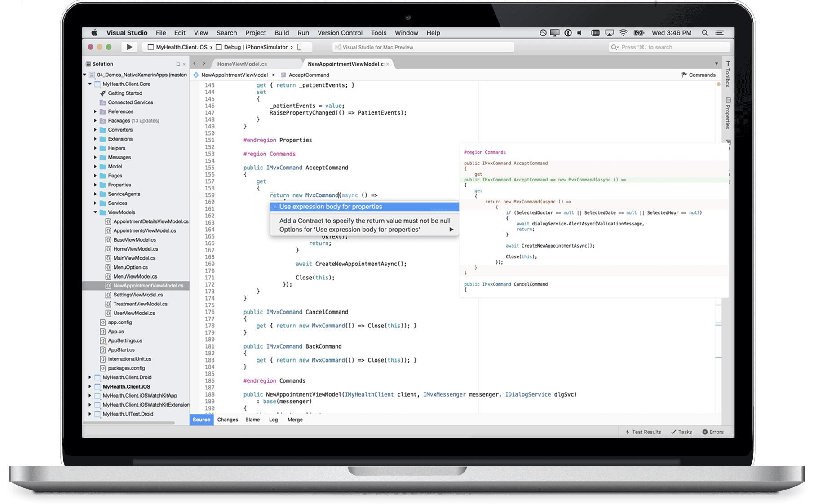Click the Visual Studio for Mac Preview status field
This screenshot has height=504, width=814.
pos(423,47)
